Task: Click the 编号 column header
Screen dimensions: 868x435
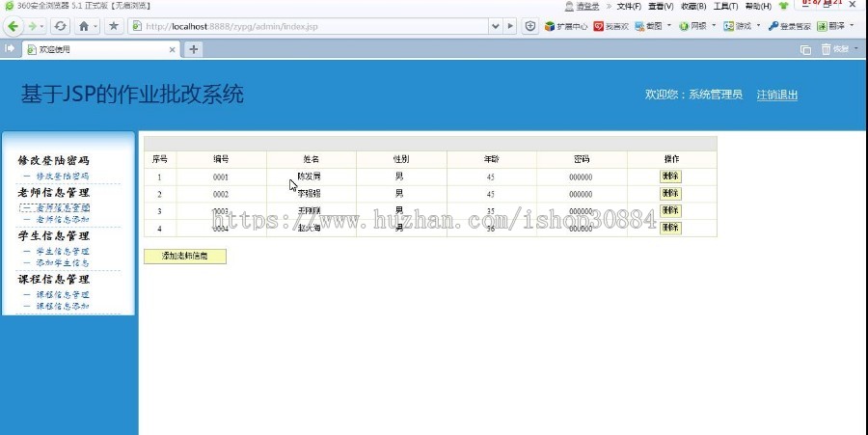Action: pyautogui.click(x=222, y=159)
